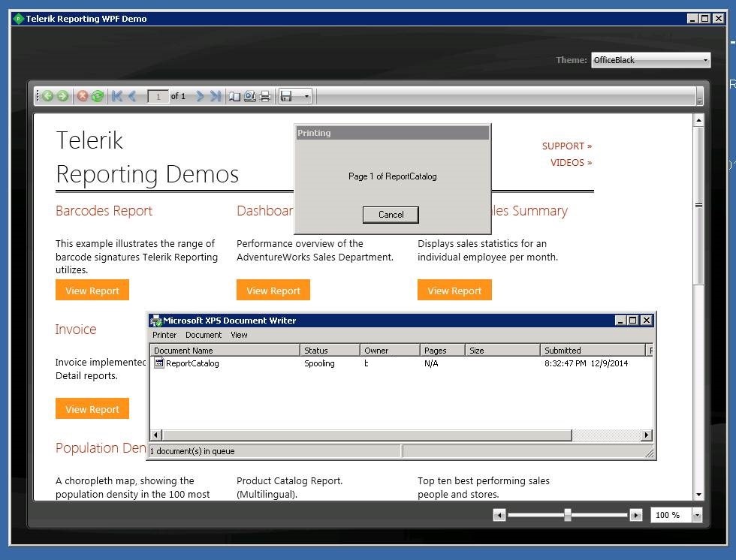Click the zoom slider thumb
Screen dimensions: 736x560
pos(568,515)
